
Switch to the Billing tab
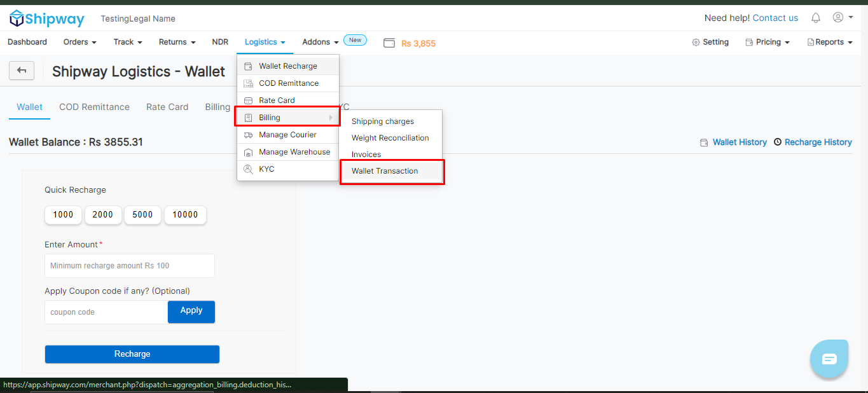click(x=217, y=107)
